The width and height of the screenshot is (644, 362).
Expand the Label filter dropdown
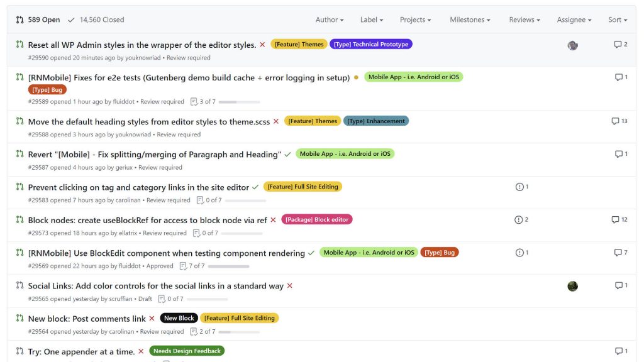point(371,20)
